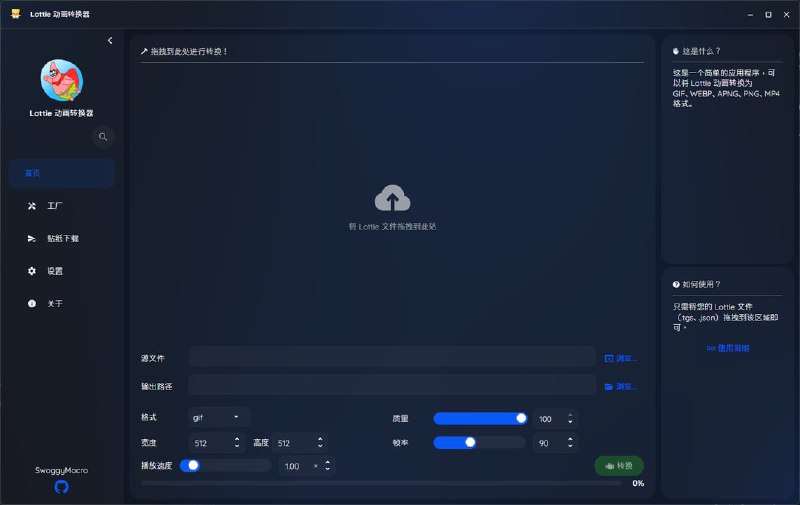Image resolution: width=800 pixels, height=505 pixels.
Task: Open the 贴纸下载 sticker download page
Action: click(x=62, y=239)
